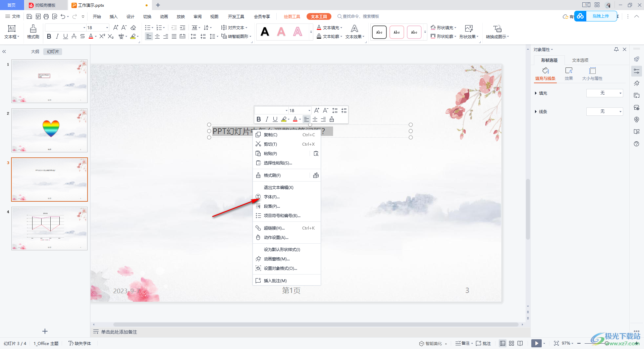644x349 pixels.
Task: Open the 插入 ribbon tab
Action: pyautogui.click(x=114, y=16)
